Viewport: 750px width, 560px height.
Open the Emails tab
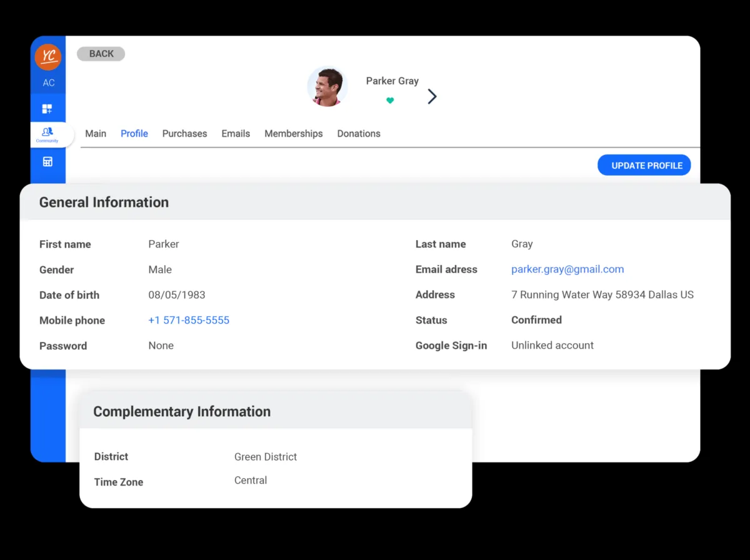pyautogui.click(x=236, y=134)
